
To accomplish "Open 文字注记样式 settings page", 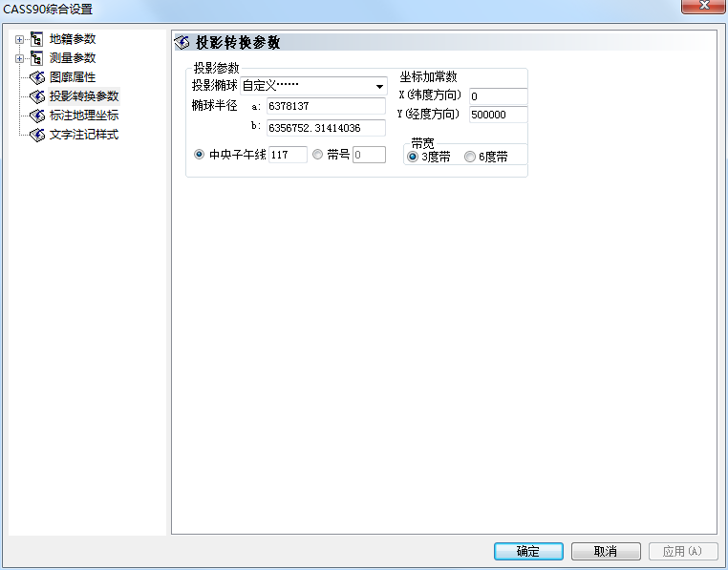I will tap(84, 135).
